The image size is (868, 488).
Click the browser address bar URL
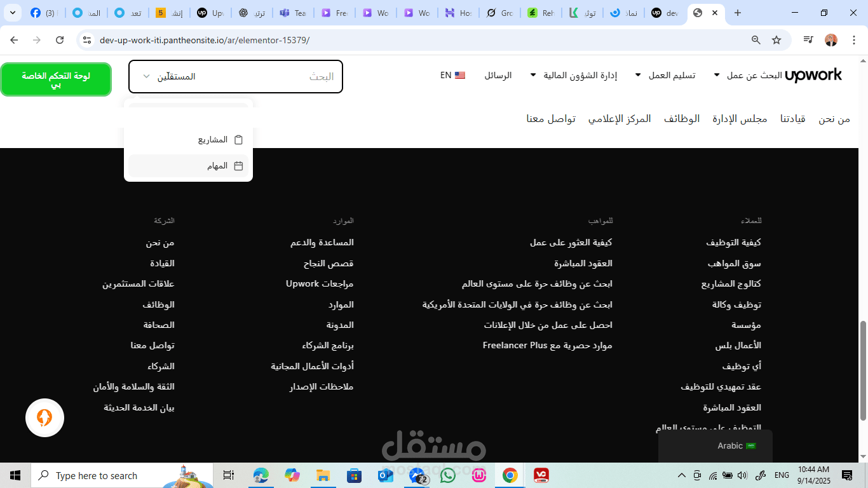tap(205, 40)
